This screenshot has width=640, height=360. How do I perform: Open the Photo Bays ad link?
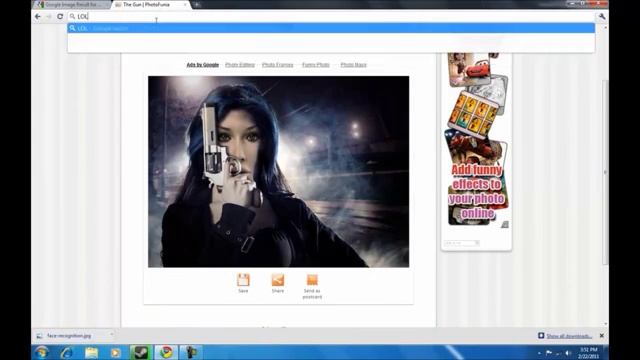(353, 65)
